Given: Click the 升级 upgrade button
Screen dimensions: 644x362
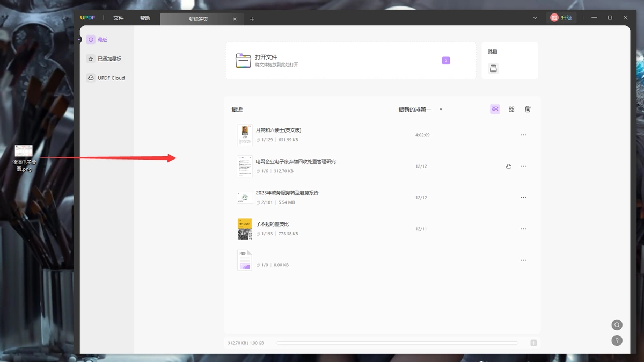Looking at the screenshot, I should [561, 18].
